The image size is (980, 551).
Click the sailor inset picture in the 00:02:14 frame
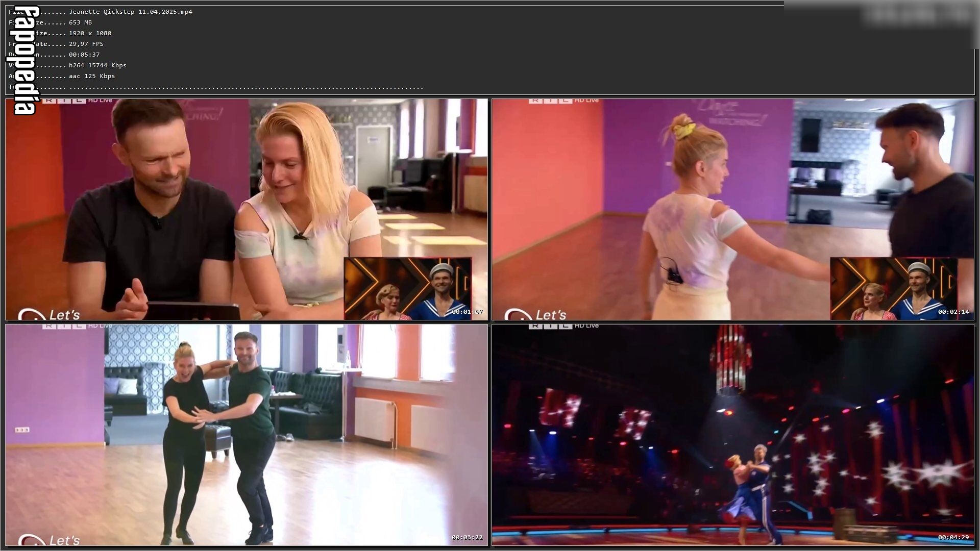point(894,289)
